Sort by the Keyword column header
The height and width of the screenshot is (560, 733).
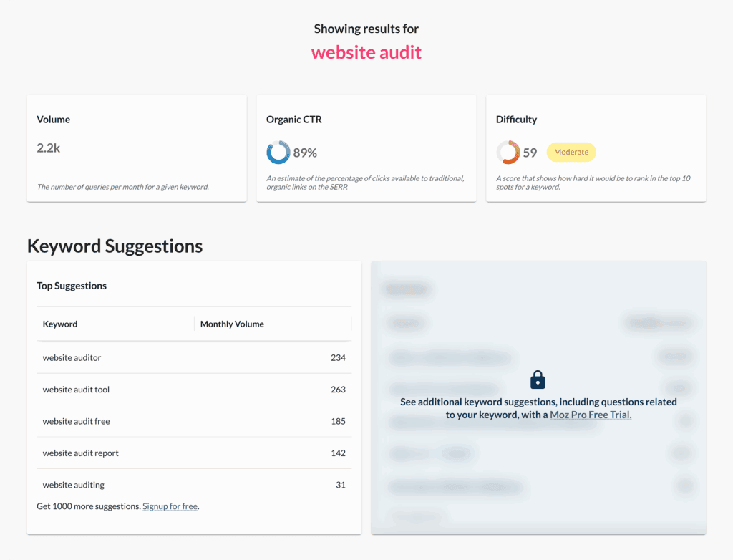pyautogui.click(x=60, y=324)
